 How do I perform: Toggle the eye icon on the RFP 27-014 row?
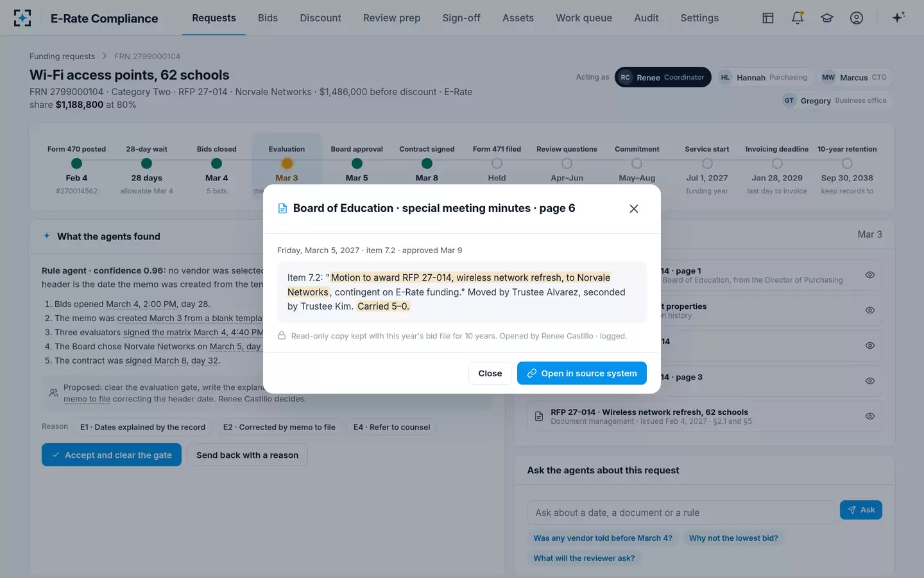coord(870,416)
